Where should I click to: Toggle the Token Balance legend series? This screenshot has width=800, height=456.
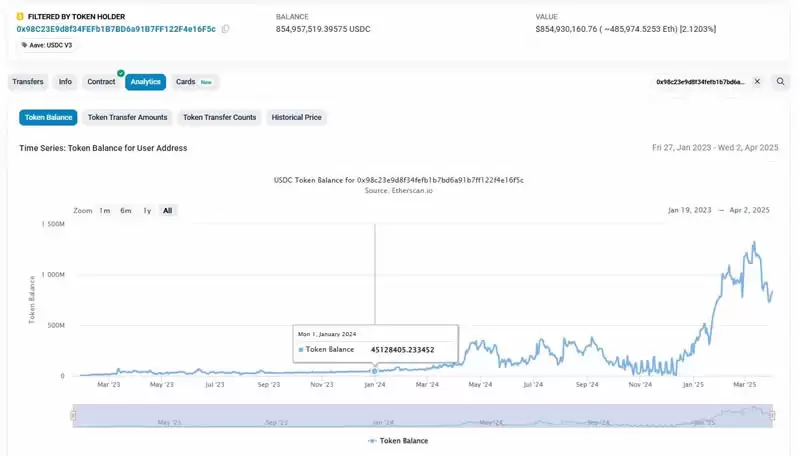pos(398,441)
